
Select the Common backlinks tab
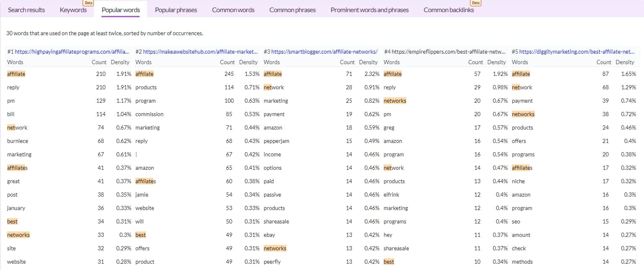point(449,10)
